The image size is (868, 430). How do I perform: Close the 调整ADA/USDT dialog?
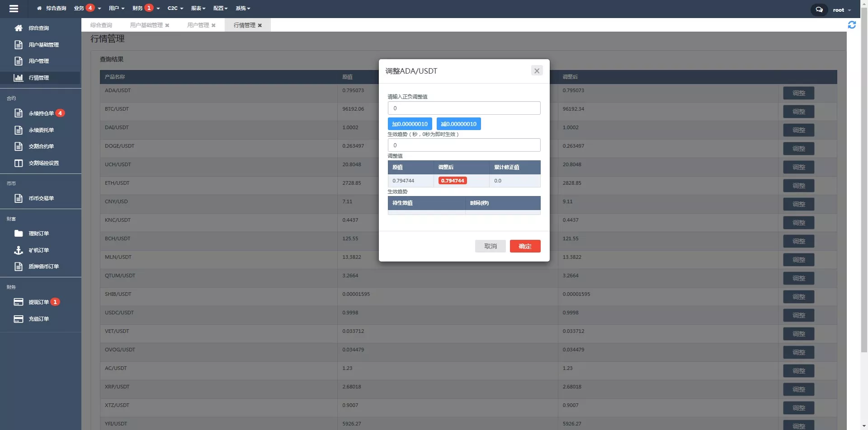[537, 71]
